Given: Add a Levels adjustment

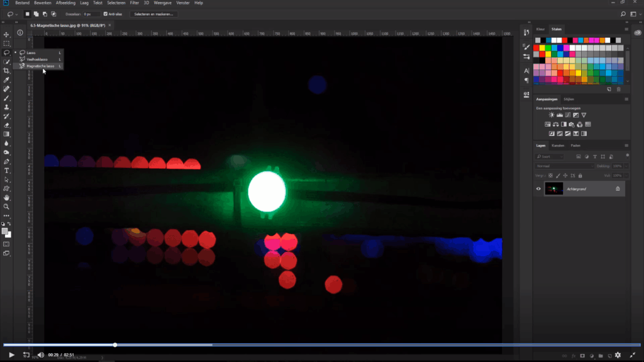Looking at the screenshot, I should [x=560, y=115].
